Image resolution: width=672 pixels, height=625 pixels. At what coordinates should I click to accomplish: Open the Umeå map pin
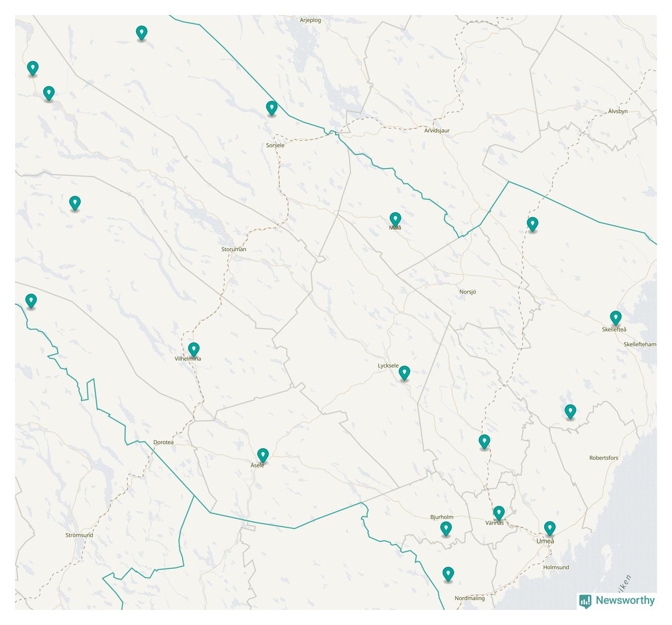[550, 528]
